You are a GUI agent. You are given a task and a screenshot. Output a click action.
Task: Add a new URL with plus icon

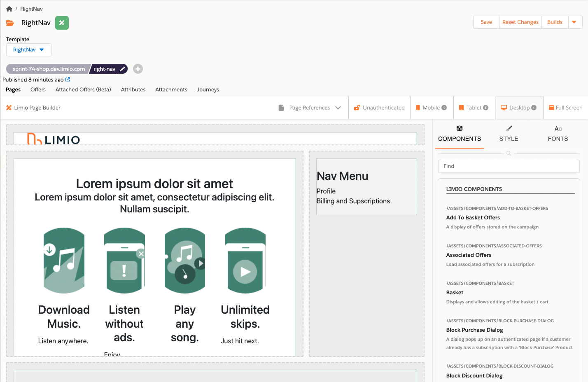(138, 69)
